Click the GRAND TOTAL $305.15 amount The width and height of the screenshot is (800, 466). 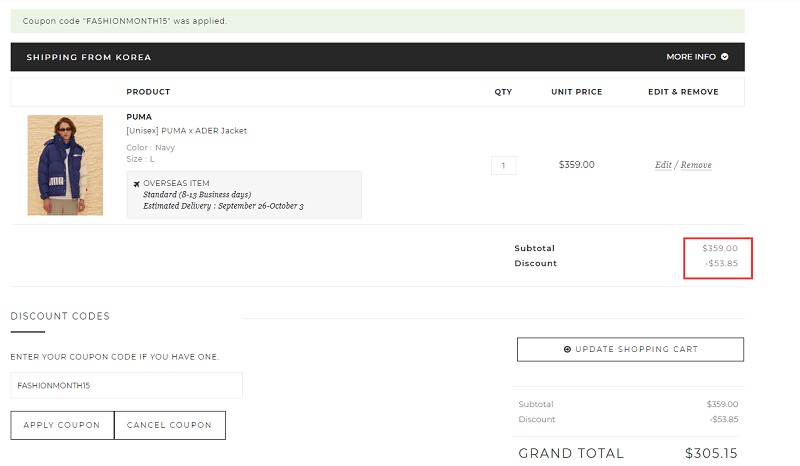tap(711, 453)
